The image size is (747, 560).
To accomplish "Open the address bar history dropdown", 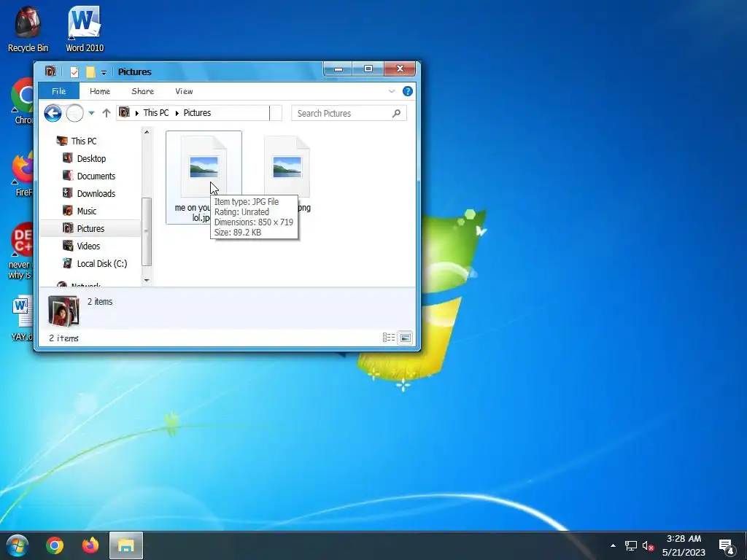I will pos(275,113).
